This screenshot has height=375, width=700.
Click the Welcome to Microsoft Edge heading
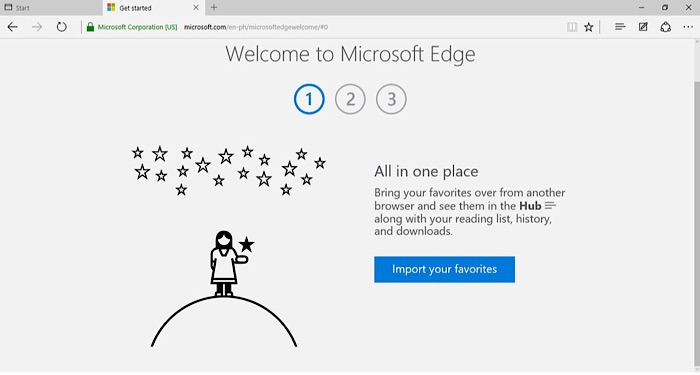[x=350, y=54]
